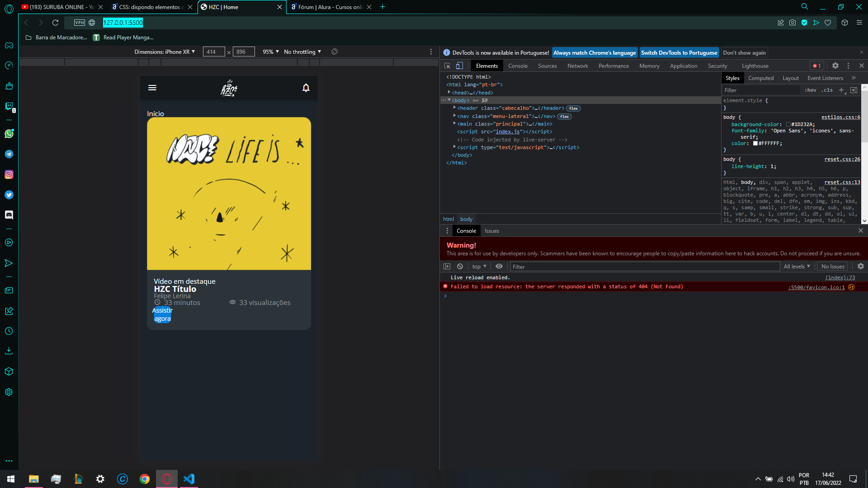The height and width of the screenshot is (488, 868).
Task: Click the rotate device icon in the device toolbar
Action: 335,52
